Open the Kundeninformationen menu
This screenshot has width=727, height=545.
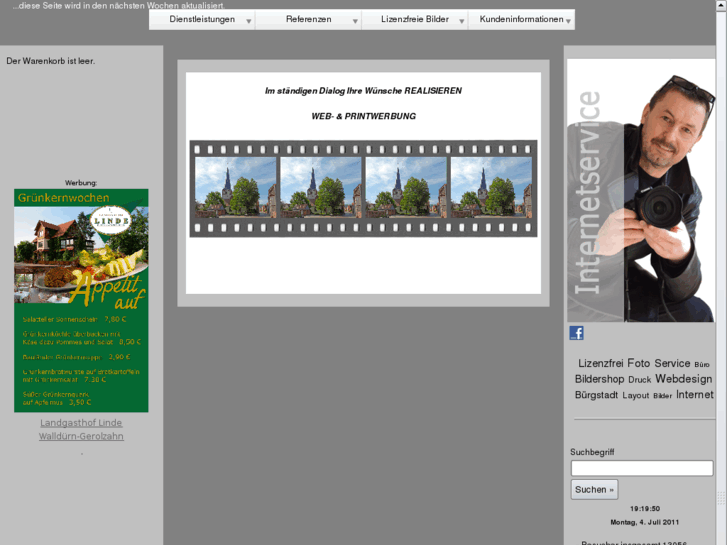522,19
